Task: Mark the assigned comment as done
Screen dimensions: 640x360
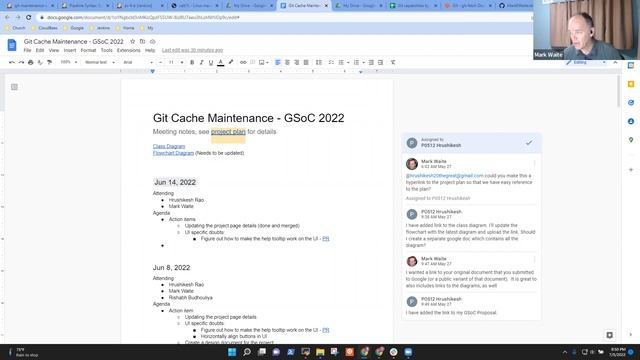Action: (529, 143)
